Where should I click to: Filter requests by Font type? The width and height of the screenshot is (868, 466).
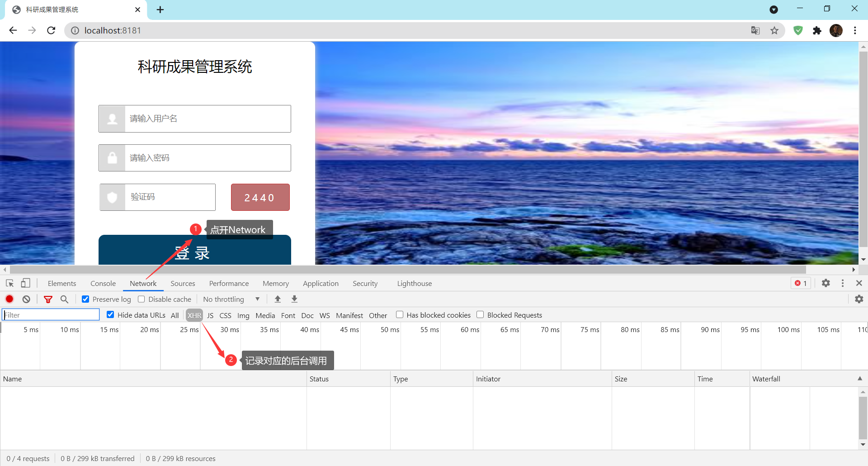click(x=288, y=315)
